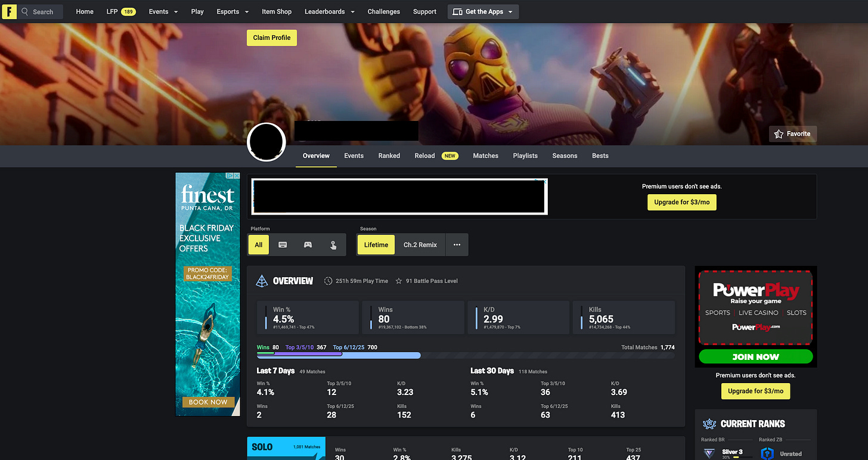Image resolution: width=868 pixels, height=460 pixels.
Task: Switch to the Playlists profile tab
Action: (x=525, y=156)
